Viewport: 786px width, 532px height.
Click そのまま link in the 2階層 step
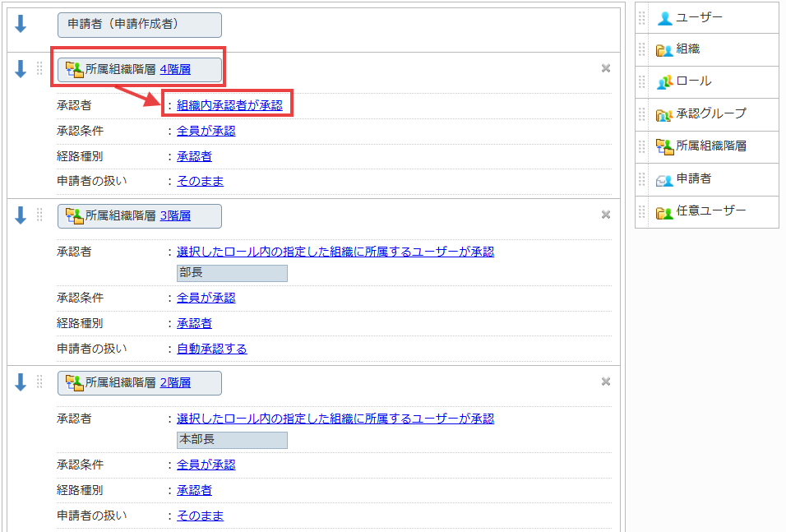(200, 516)
